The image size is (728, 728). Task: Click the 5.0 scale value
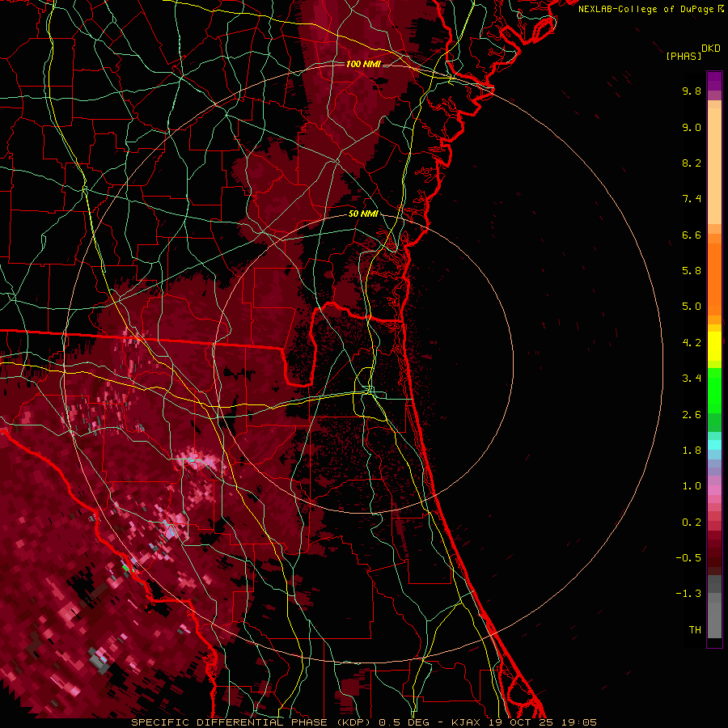coord(692,307)
